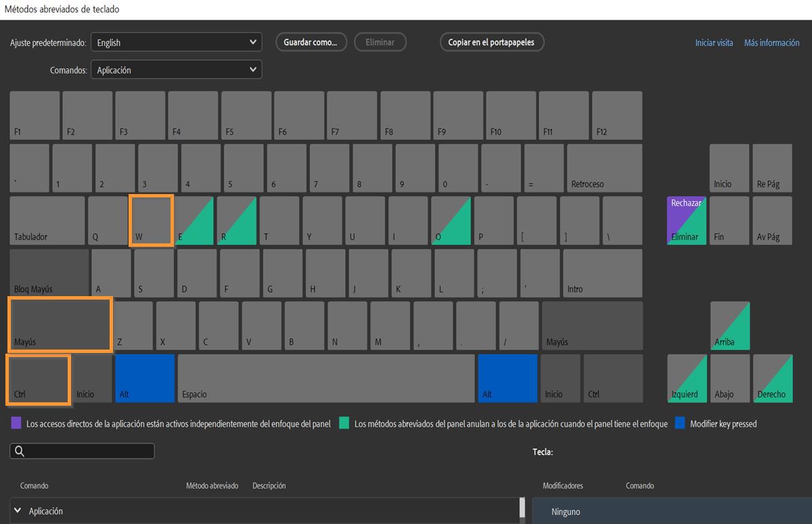This screenshot has height=524, width=812.
Task: Select the W key
Action: [x=152, y=220]
